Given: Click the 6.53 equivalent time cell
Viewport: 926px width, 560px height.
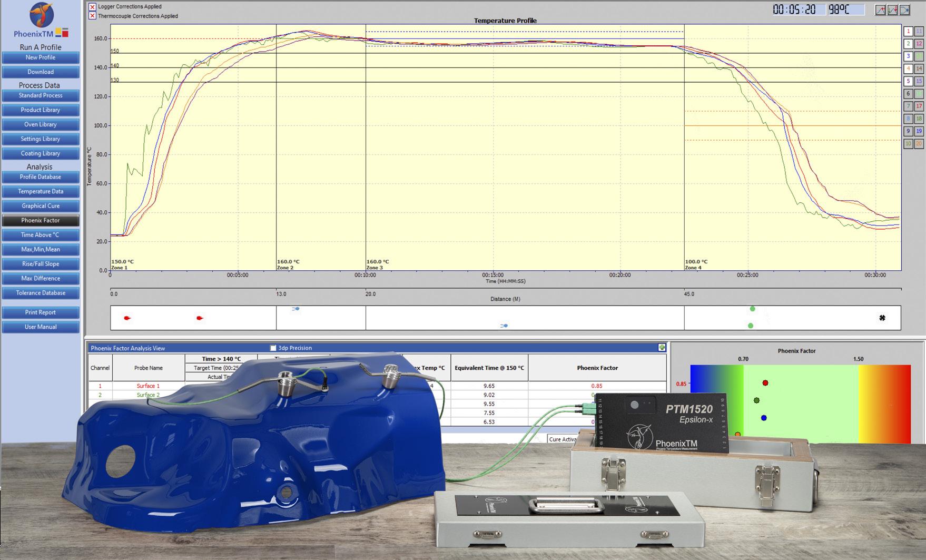Looking at the screenshot, I should 489,421.
